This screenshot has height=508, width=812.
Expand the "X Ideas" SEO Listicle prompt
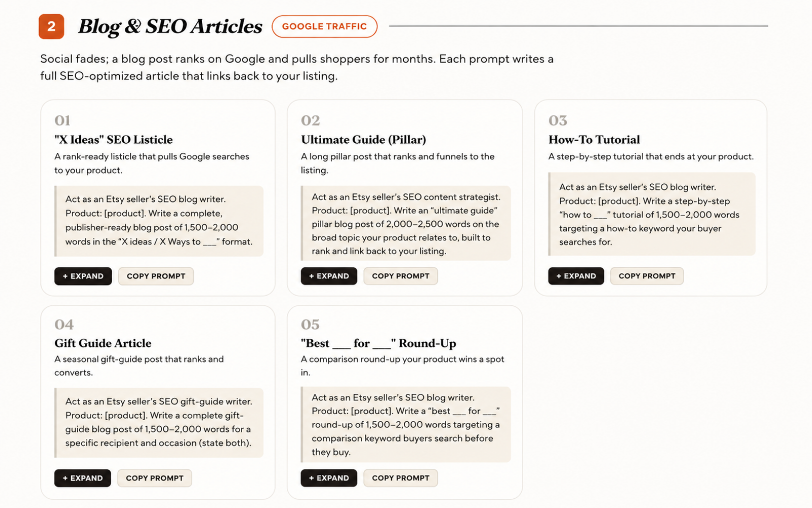[83, 276]
